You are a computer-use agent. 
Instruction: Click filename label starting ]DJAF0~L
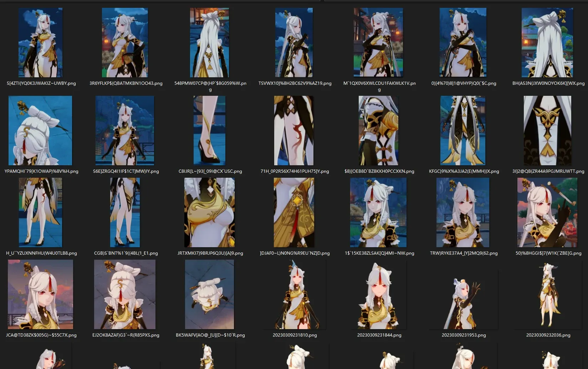point(295,253)
